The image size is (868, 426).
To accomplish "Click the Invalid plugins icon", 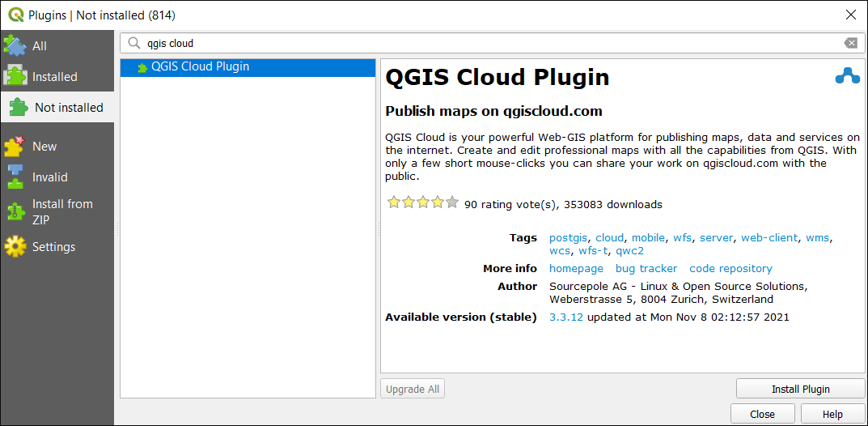I will pos(15,177).
